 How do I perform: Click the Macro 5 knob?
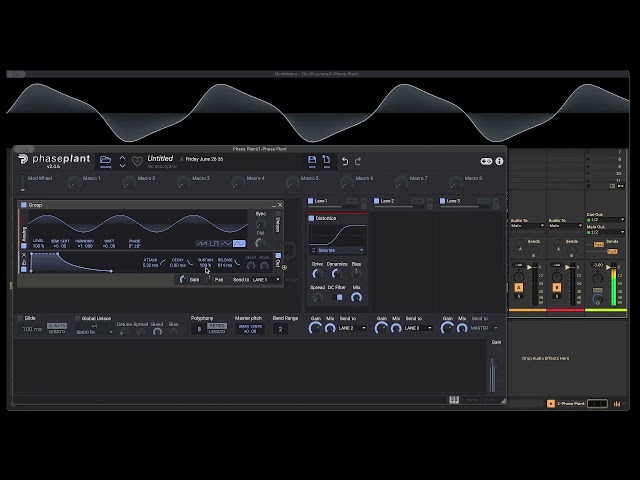point(292,183)
